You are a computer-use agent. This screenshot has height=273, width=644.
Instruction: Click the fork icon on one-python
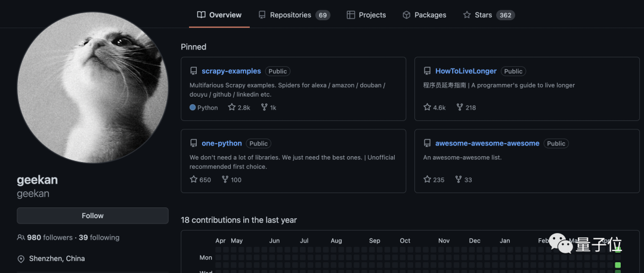(225, 179)
